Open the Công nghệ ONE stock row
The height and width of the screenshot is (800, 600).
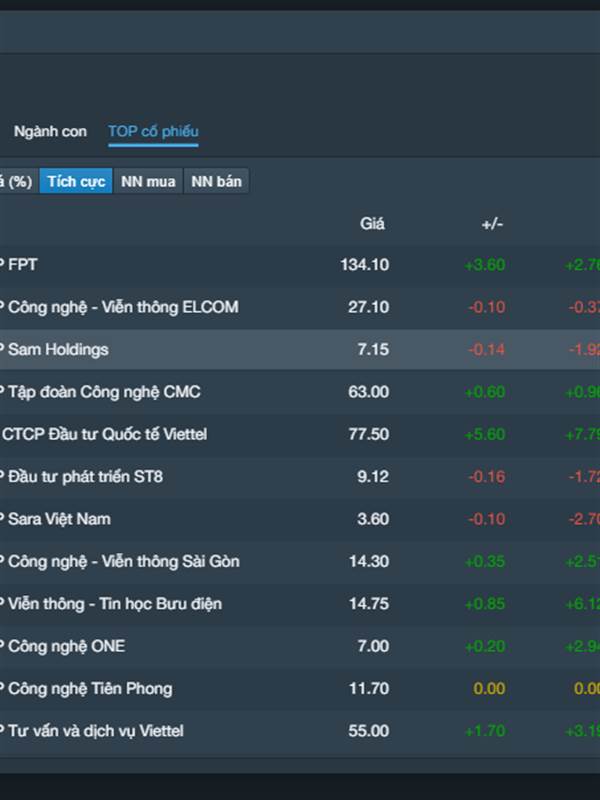coord(300,646)
